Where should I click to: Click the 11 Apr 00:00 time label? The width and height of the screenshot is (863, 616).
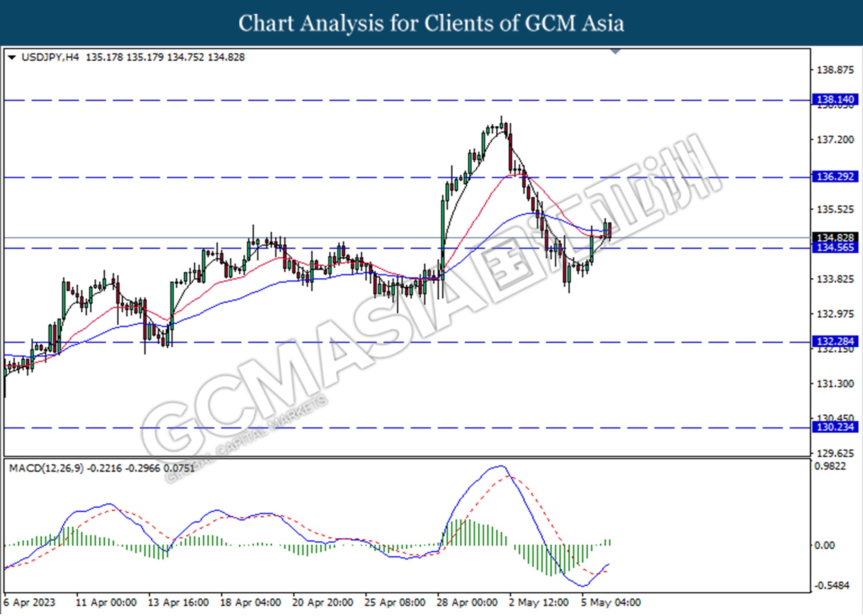[x=106, y=603]
